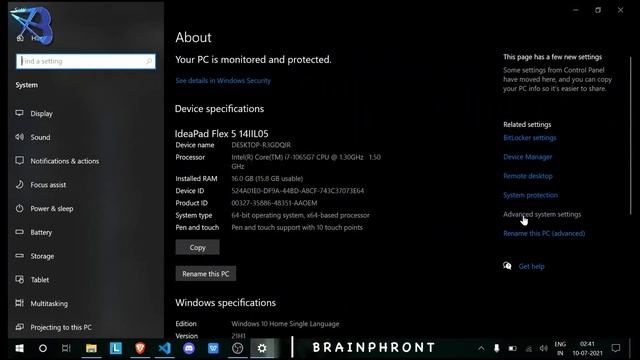Click the Multitasking icon
This screenshot has width=640, height=360.
coord(19,303)
